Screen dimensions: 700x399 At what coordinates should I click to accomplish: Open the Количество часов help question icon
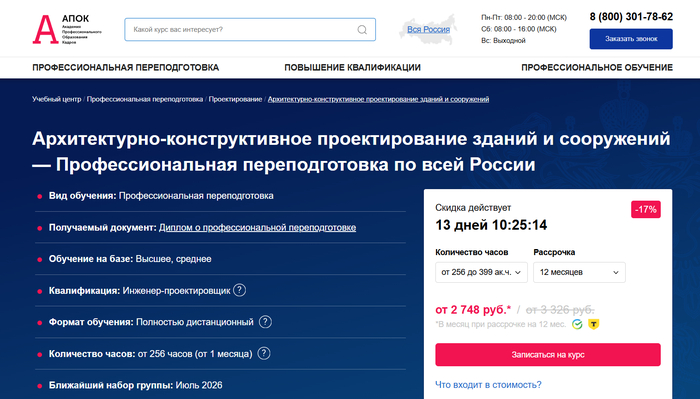264,353
